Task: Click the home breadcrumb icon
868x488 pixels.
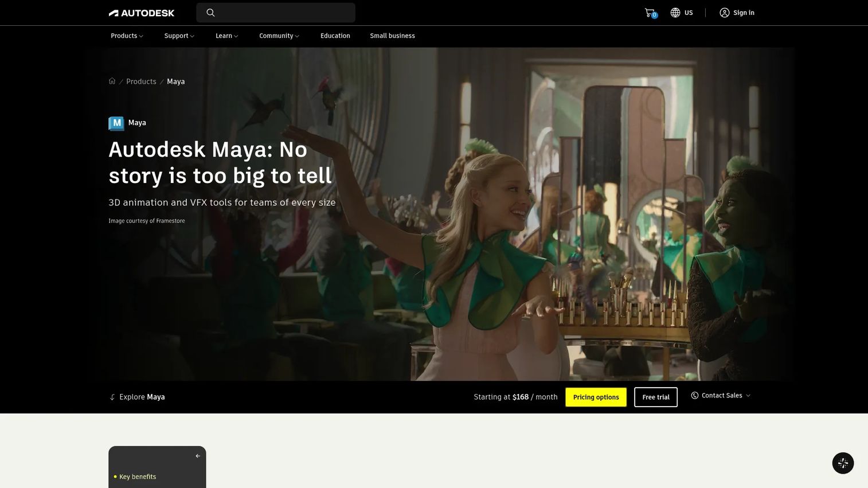Action: point(112,81)
